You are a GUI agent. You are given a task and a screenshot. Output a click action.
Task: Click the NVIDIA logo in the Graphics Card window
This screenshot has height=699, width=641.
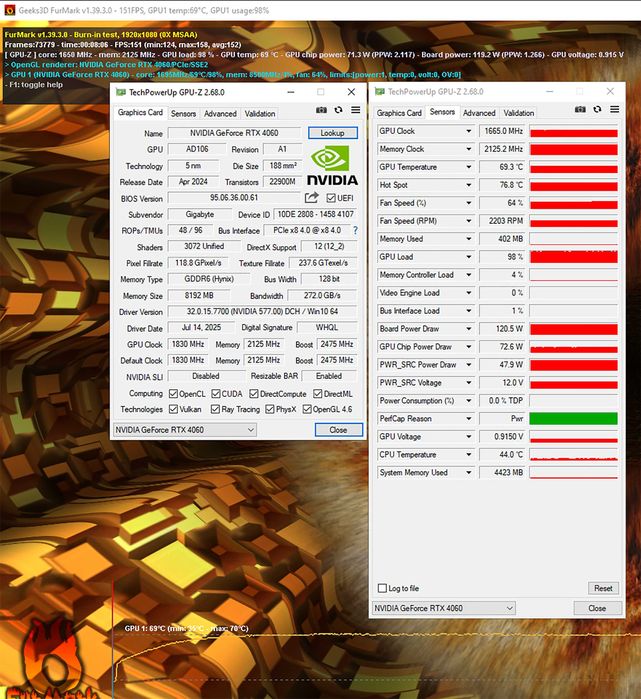click(332, 166)
